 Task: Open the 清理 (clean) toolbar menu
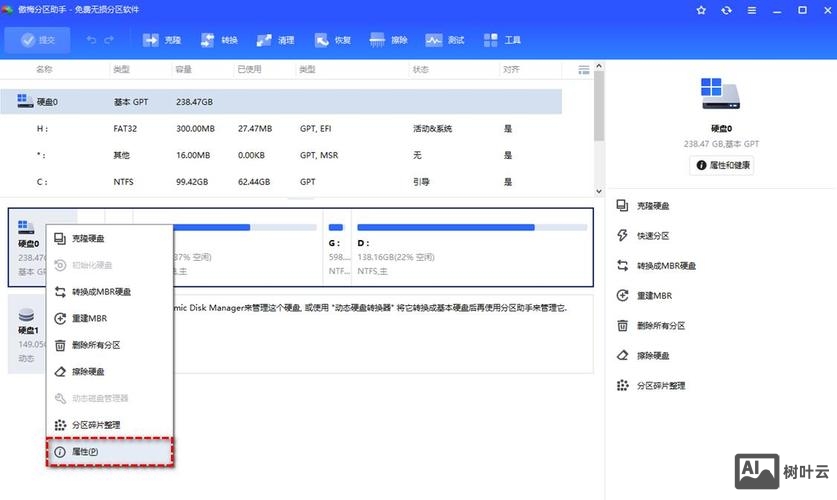coord(275,40)
